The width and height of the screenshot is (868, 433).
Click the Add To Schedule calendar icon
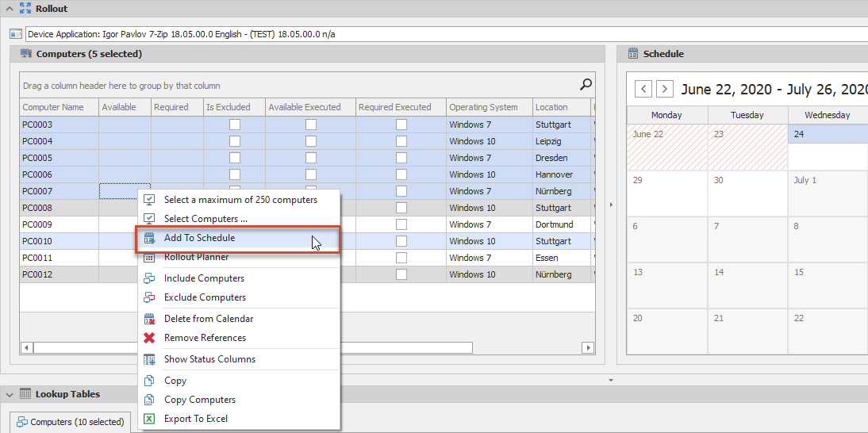click(149, 238)
